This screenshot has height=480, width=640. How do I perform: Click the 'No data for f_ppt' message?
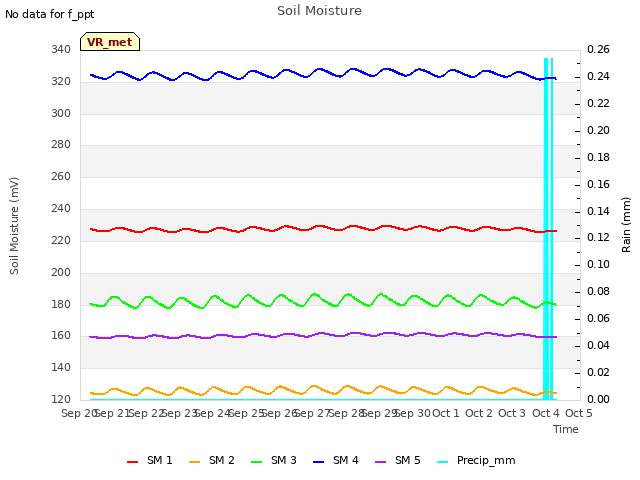click(49, 15)
